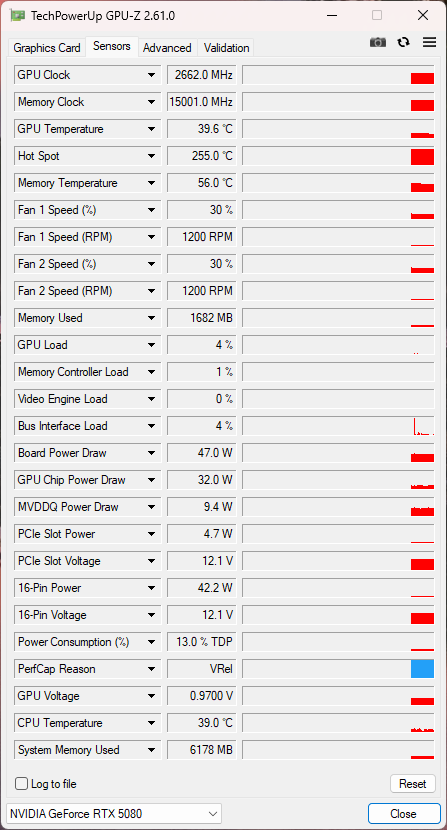Click the GPU Temperature value field
The image size is (447, 830).
[x=202, y=129]
